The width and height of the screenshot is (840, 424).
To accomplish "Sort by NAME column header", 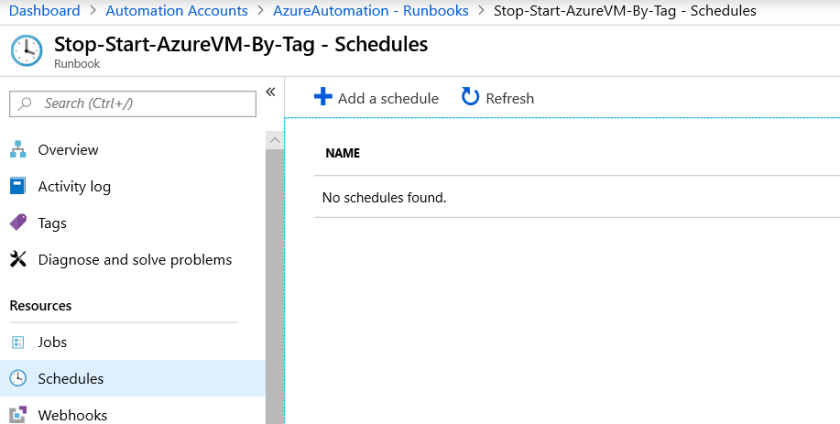I will click(342, 153).
